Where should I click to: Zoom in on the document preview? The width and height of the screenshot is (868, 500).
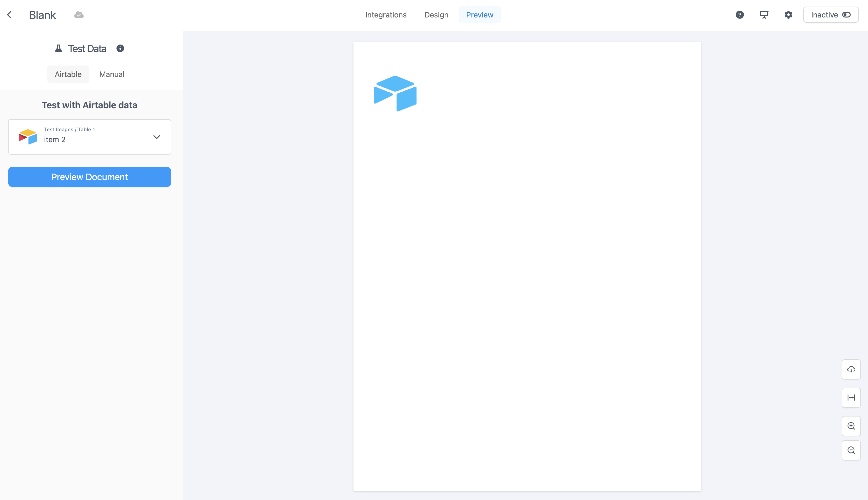point(851,426)
